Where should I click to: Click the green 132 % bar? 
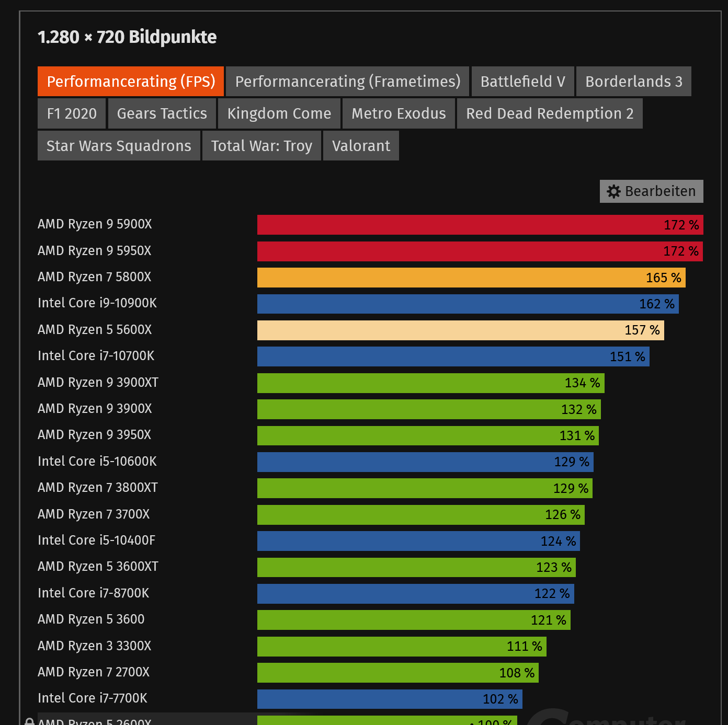pyautogui.click(x=429, y=409)
